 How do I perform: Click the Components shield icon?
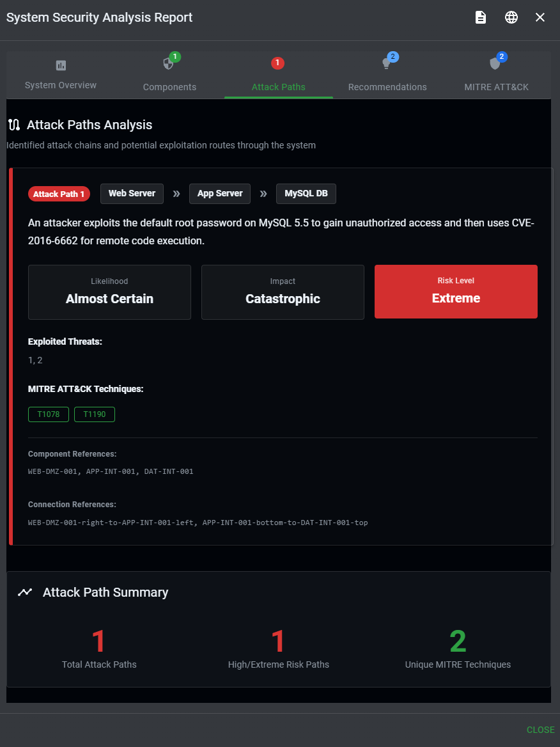tap(168, 64)
